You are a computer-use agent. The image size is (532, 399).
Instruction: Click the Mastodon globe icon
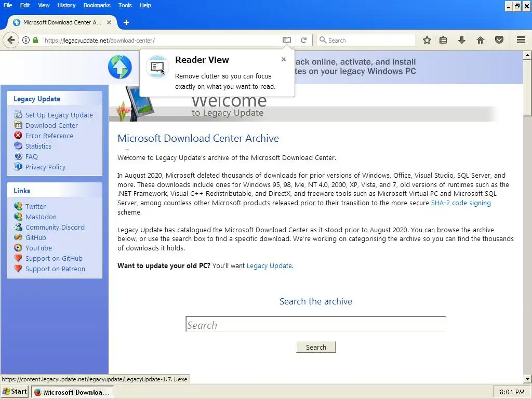[x=18, y=217]
